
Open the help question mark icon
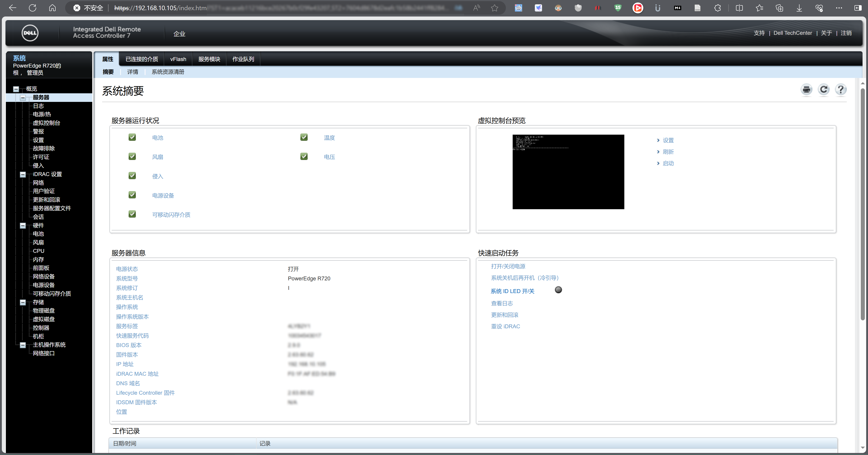point(841,90)
